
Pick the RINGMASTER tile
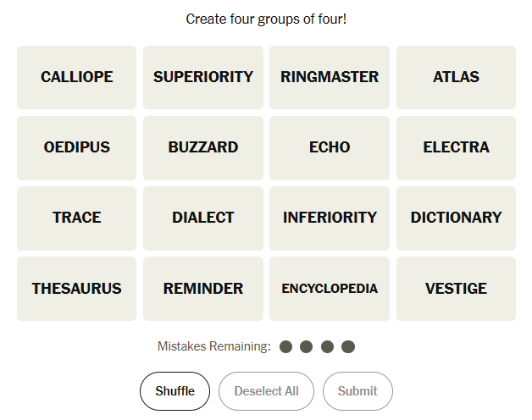click(x=330, y=77)
